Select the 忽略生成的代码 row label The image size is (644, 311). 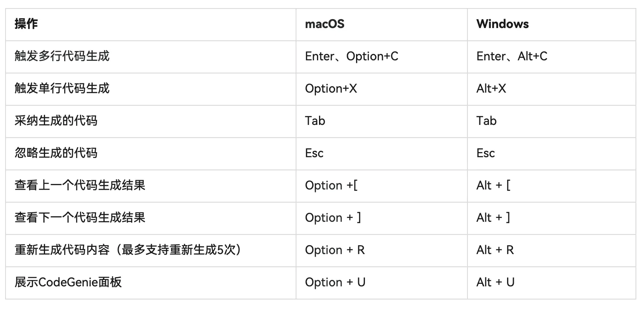(56, 153)
